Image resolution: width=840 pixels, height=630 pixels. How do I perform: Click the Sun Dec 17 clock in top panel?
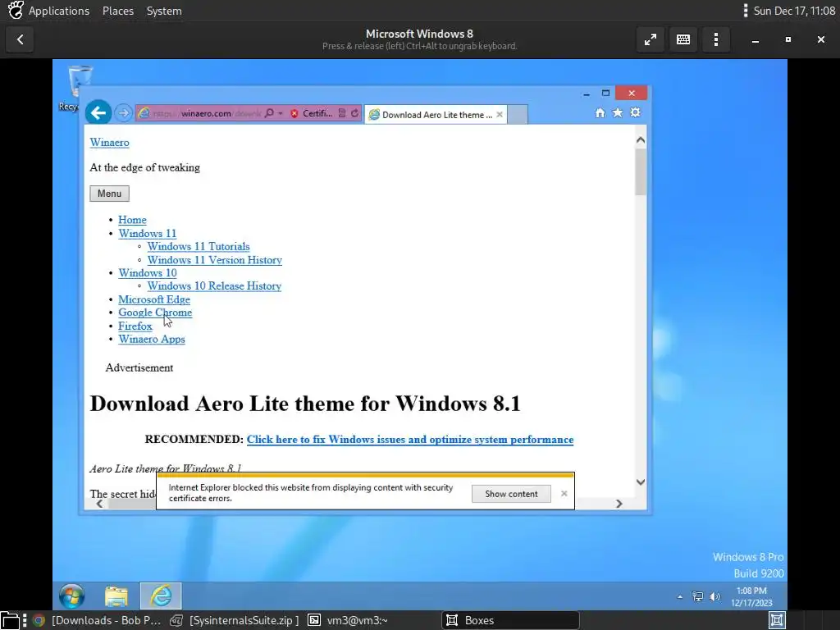pyautogui.click(x=794, y=11)
